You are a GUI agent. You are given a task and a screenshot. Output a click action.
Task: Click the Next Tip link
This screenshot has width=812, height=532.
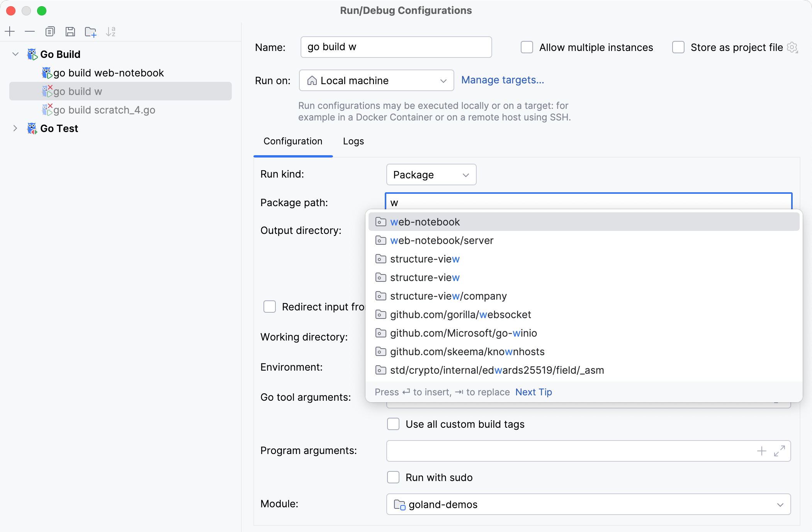pyautogui.click(x=533, y=392)
